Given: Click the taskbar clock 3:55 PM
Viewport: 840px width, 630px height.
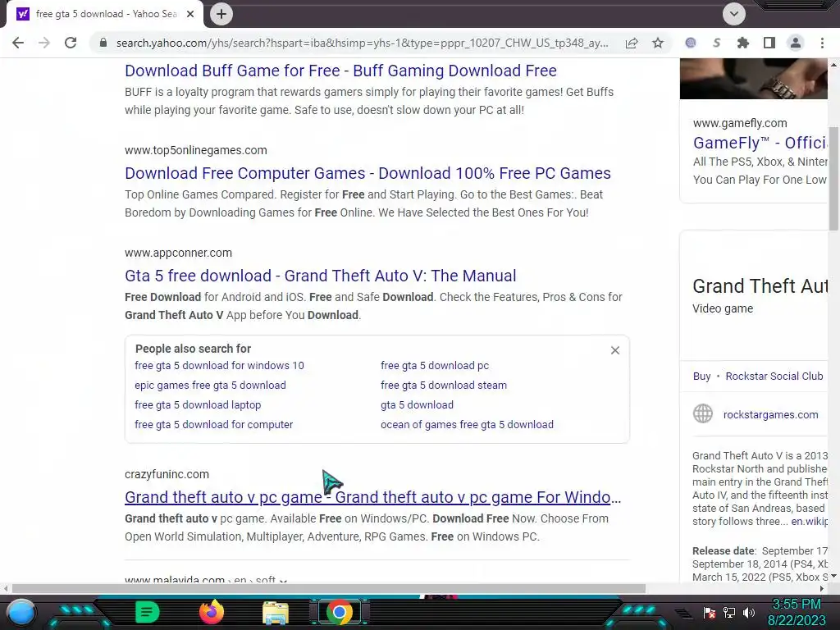Looking at the screenshot, I should [x=796, y=605].
